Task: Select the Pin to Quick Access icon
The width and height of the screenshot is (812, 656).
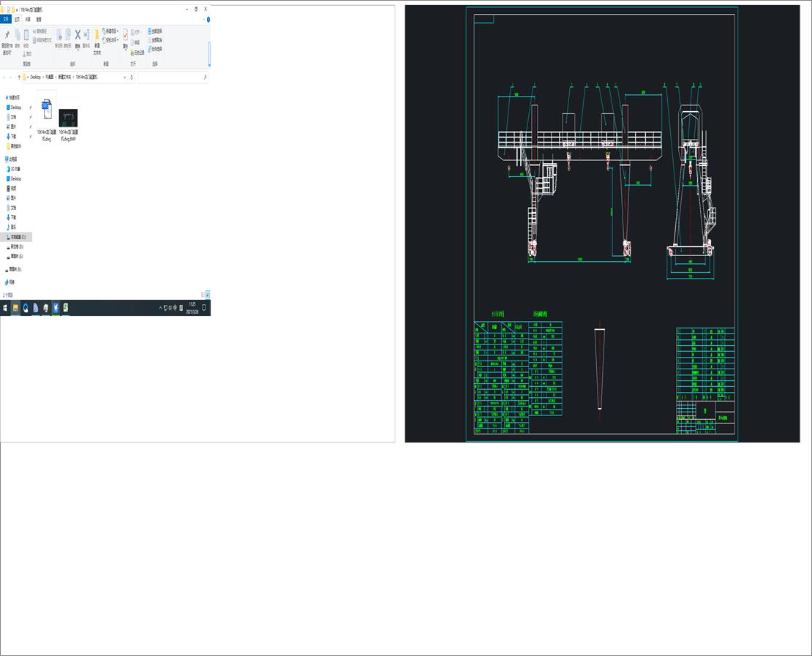Action: click(x=6, y=35)
